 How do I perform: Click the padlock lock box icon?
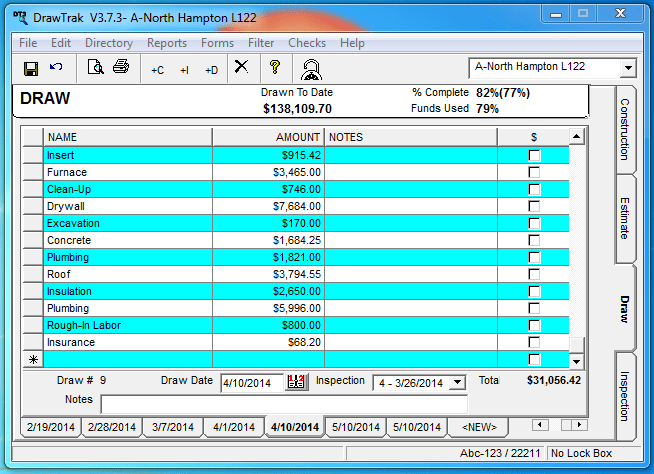311,69
